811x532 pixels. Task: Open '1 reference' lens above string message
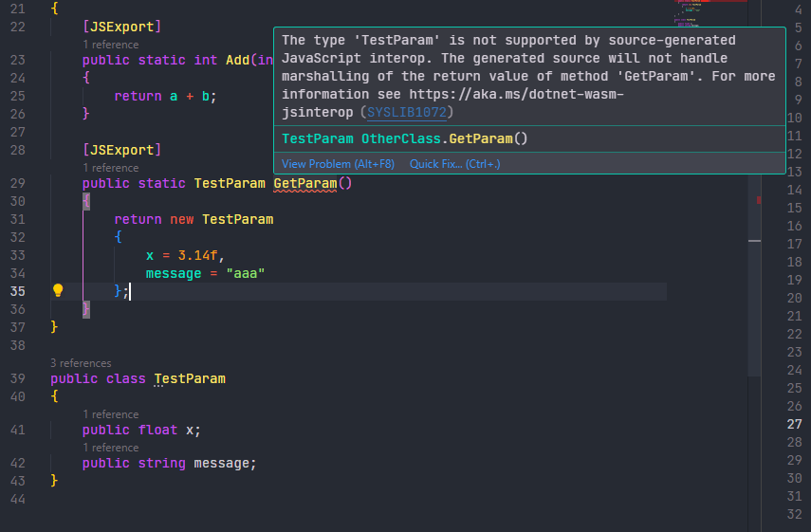(111, 448)
